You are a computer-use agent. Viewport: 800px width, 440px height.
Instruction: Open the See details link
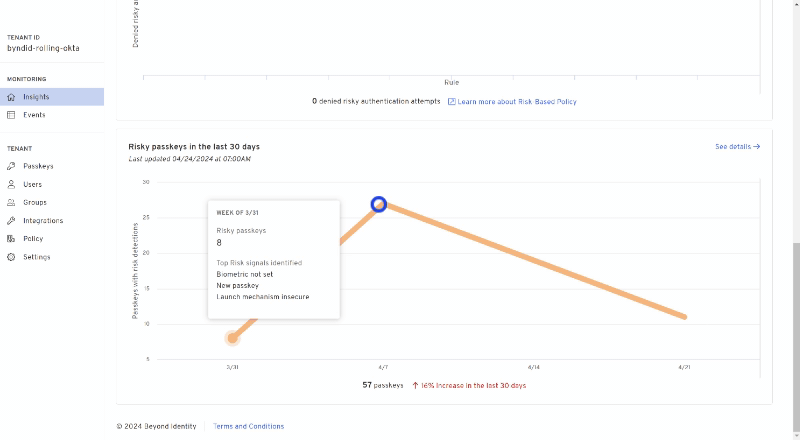[737, 147]
